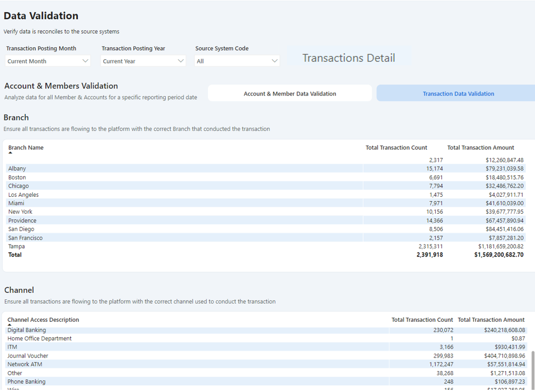Click the sort arrow under Branch Name
Viewport: 535px width, 392px height.
pyautogui.click(x=10, y=154)
